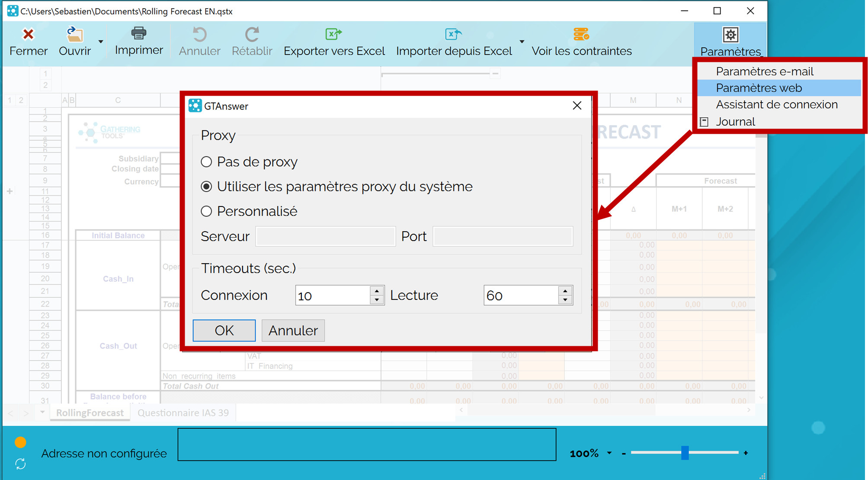Click the Cash_Out label cell
The image size is (868, 480).
pos(118,346)
